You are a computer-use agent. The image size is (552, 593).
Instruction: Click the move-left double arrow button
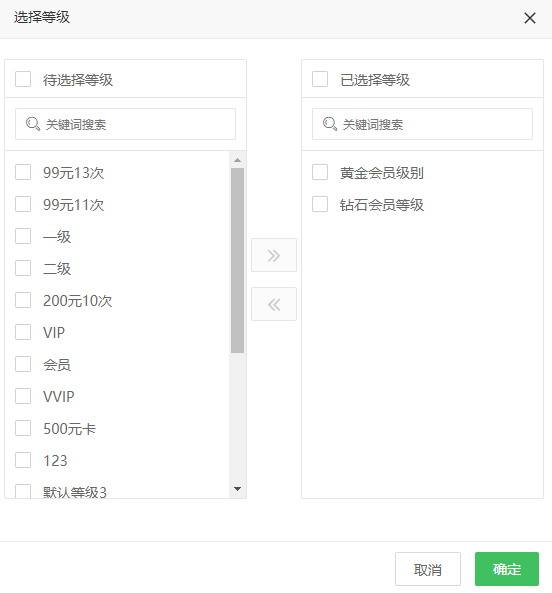[x=274, y=304]
